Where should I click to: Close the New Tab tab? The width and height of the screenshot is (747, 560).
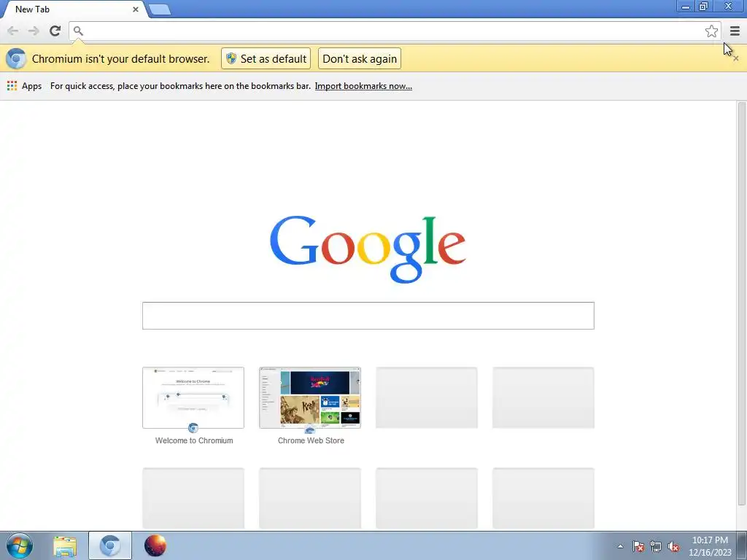pos(135,9)
